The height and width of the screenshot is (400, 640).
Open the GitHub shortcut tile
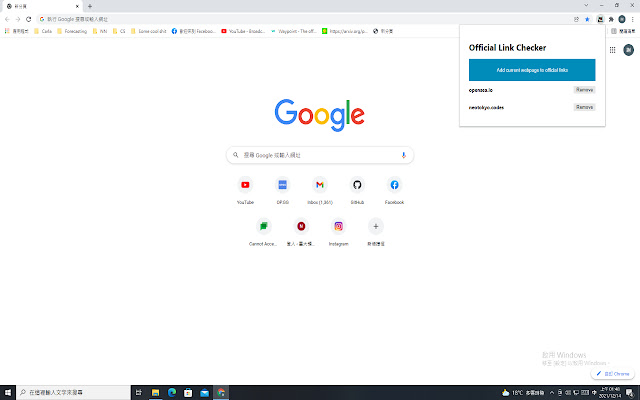coord(357,190)
